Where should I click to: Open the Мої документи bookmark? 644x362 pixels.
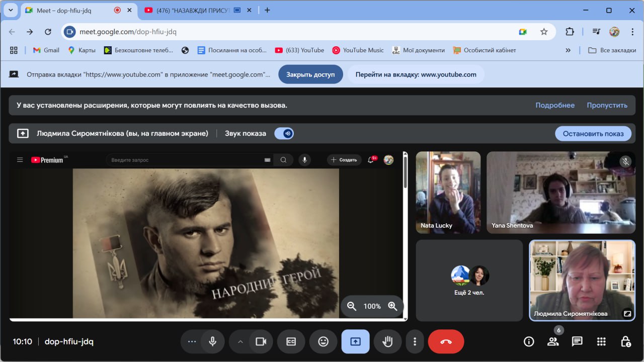[419, 50]
